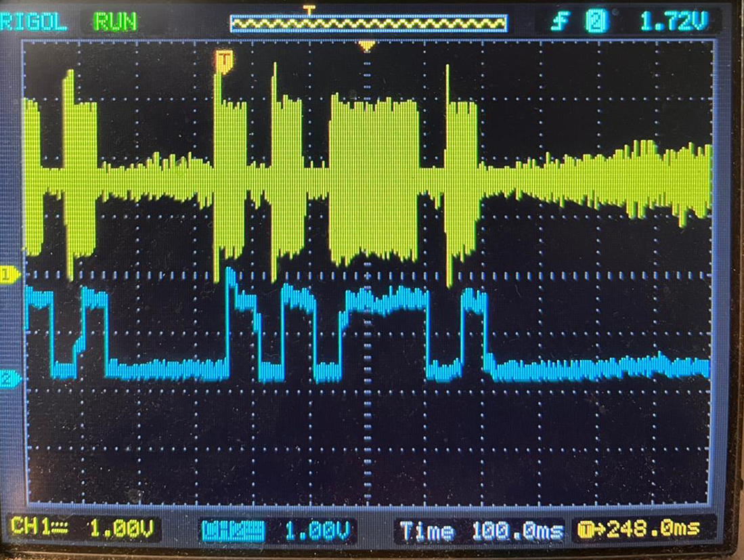Click the RIGOL logo in the corner
744x560 pixels.
pyautogui.click(x=34, y=23)
